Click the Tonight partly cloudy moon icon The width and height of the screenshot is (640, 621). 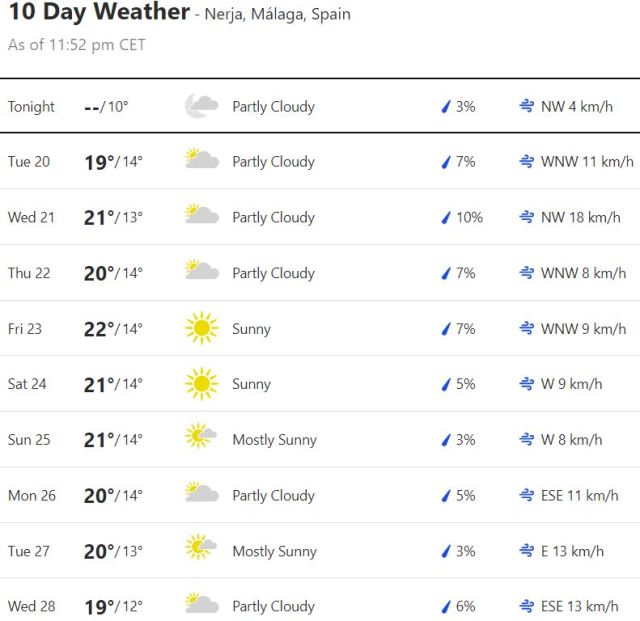point(201,106)
